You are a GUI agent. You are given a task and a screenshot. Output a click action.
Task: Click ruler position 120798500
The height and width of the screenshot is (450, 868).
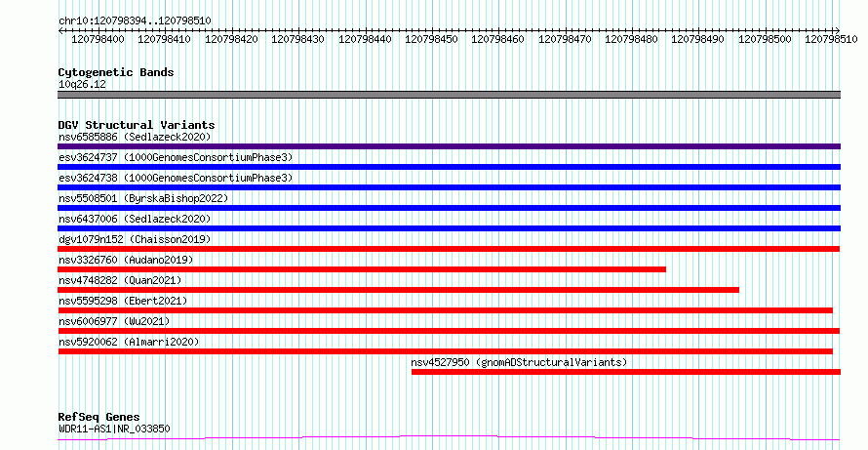[765, 39]
